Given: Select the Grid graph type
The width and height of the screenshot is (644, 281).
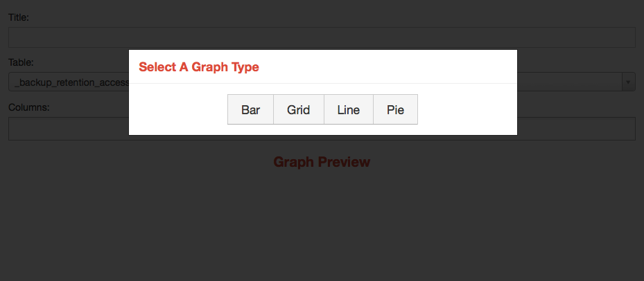Looking at the screenshot, I should click(298, 109).
